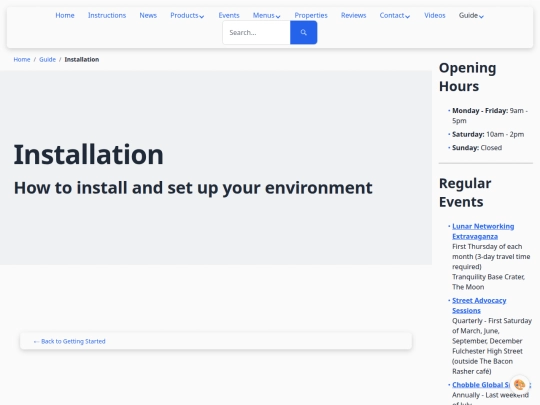
Task: Click the Monday - Friday hours entry
Action: click(x=490, y=115)
